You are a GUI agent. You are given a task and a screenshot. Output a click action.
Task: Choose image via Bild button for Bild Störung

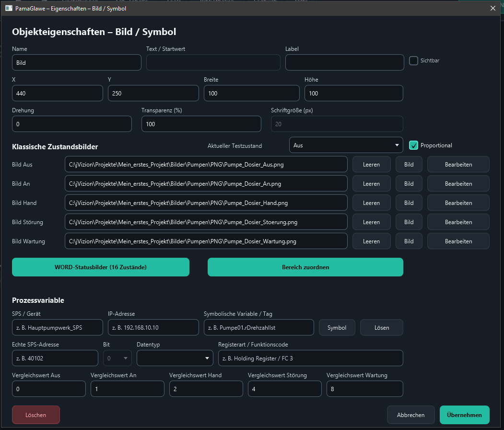(409, 222)
